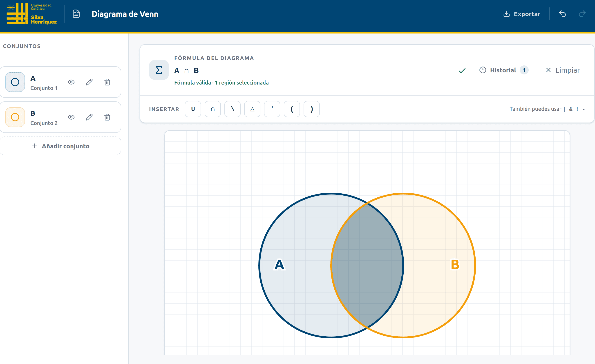Image resolution: width=595 pixels, height=364 pixels.
Task: Toggle visibility of set B
Action: (x=71, y=117)
